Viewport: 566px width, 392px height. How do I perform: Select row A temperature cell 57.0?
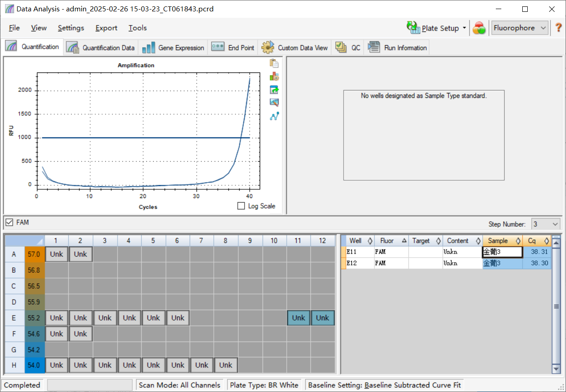(35, 254)
